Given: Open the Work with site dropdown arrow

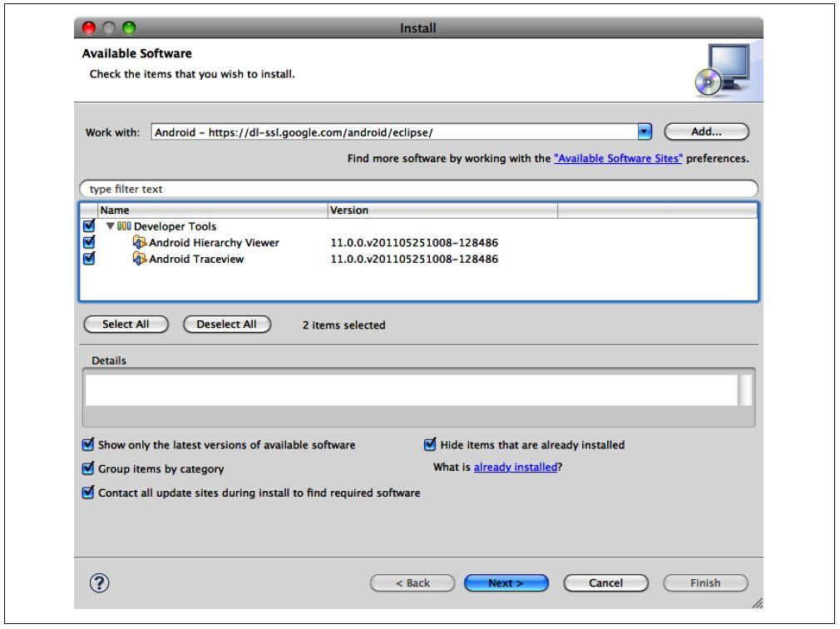Looking at the screenshot, I should [645, 131].
